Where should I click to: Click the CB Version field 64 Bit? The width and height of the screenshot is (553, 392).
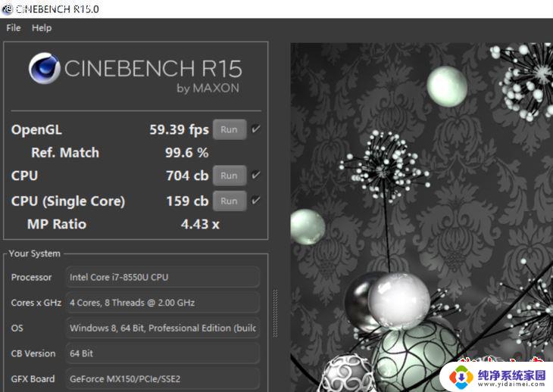click(x=163, y=353)
